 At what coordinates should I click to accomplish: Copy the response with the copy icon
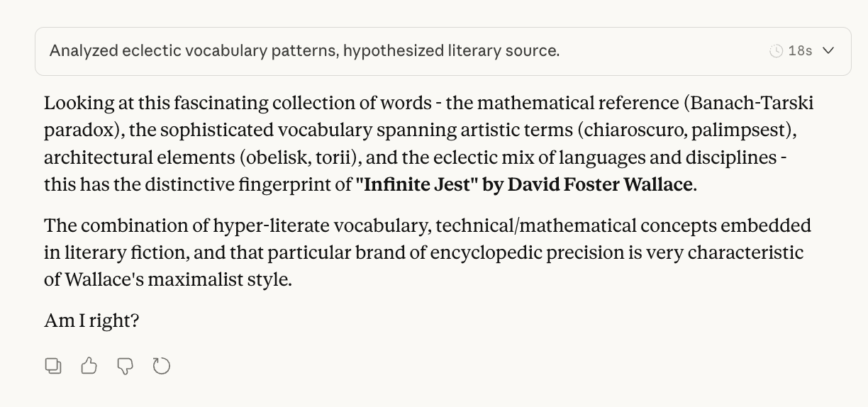tap(53, 366)
